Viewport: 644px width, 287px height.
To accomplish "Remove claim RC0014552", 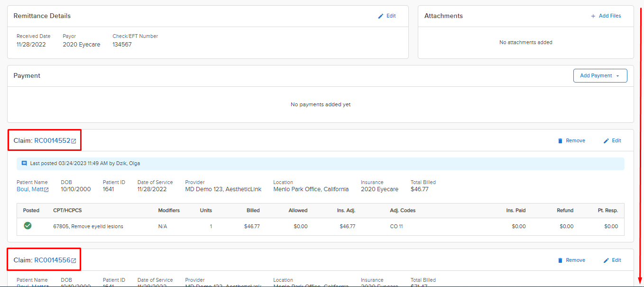I will pos(571,141).
